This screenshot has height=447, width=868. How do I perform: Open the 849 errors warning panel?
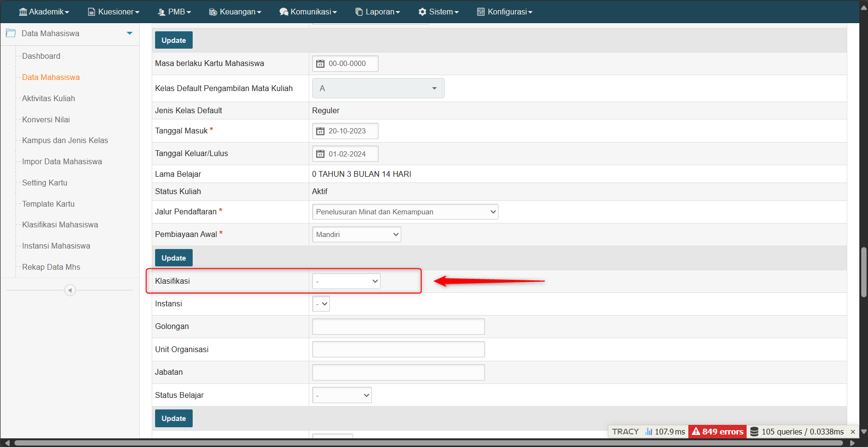717,432
